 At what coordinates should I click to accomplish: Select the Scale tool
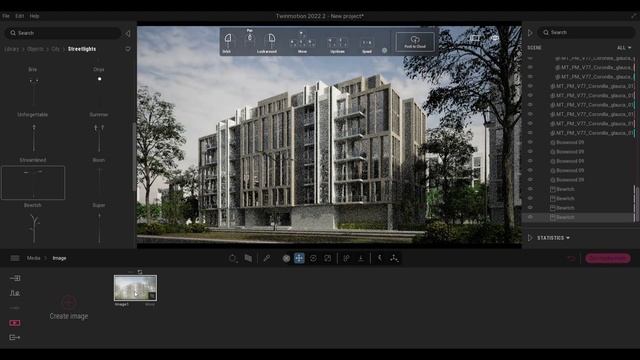[328, 258]
